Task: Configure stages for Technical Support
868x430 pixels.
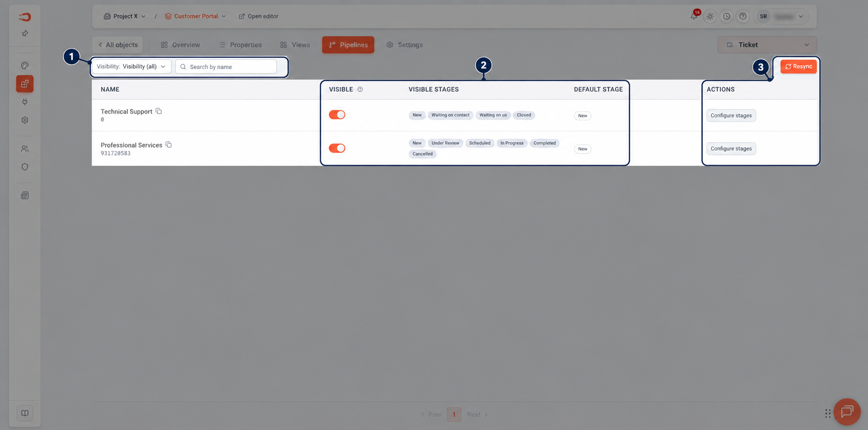Action: point(731,115)
